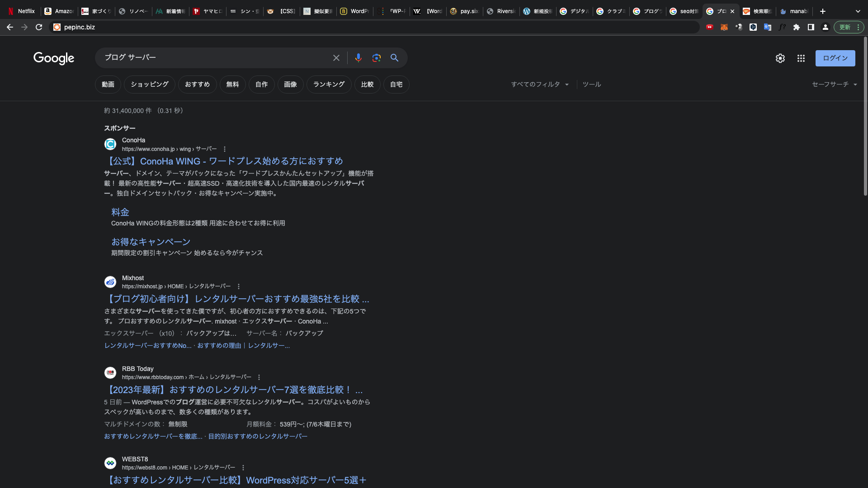Open the 料金 sitelink
The width and height of the screenshot is (868, 488).
click(x=120, y=212)
